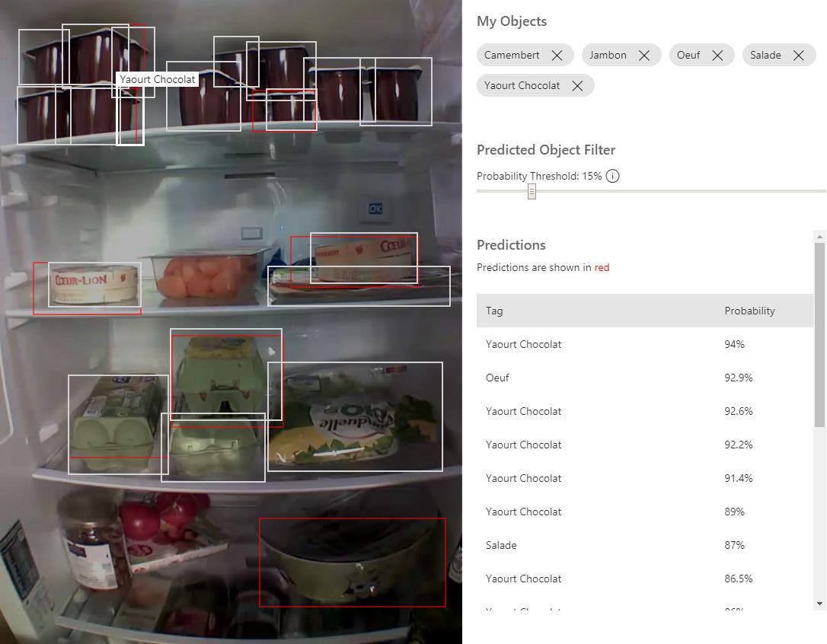
Task: Click the red salad bowl bounding box
Action: (x=352, y=563)
